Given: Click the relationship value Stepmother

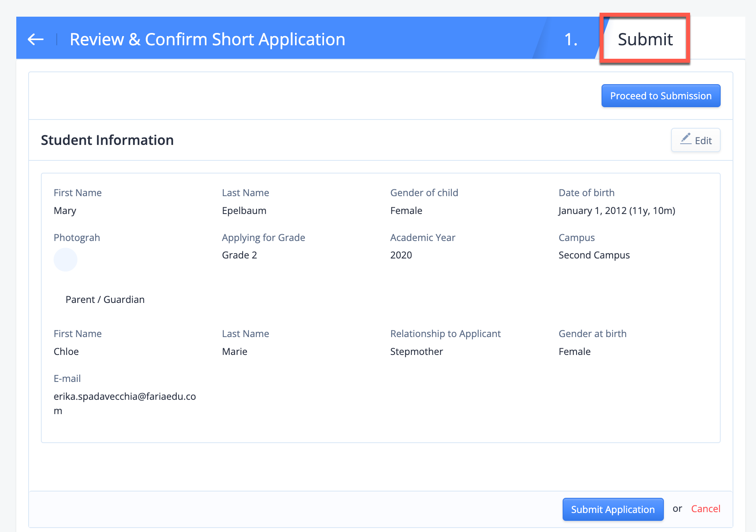Looking at the screenshot, I should (x=417, y=351).
